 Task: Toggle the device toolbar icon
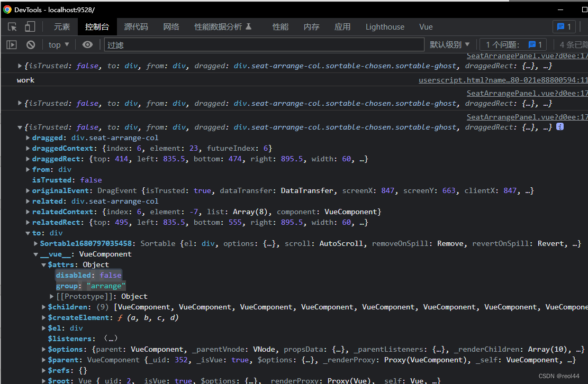(x=30, y=26)
